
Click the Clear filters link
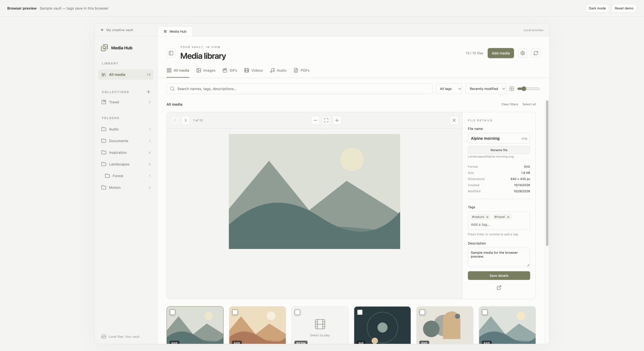[510, 104]
